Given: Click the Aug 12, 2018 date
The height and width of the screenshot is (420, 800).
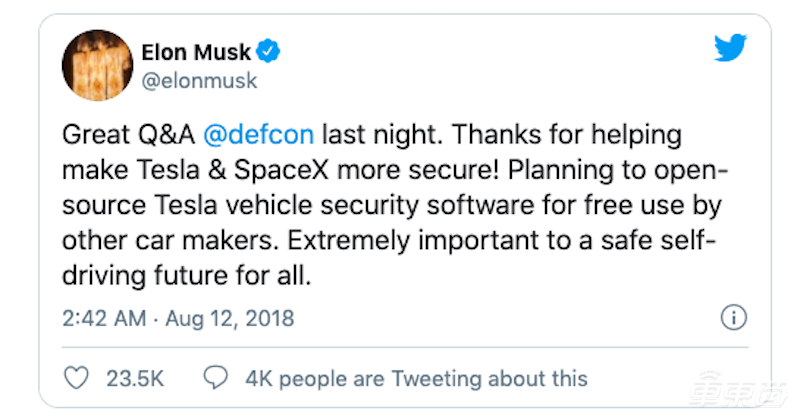Looking at the screenshot, I should [228, 319].
